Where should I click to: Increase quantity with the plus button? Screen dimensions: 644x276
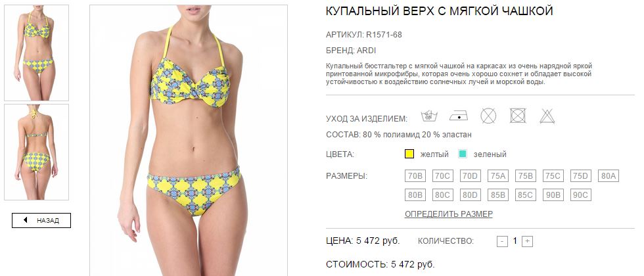527,242
